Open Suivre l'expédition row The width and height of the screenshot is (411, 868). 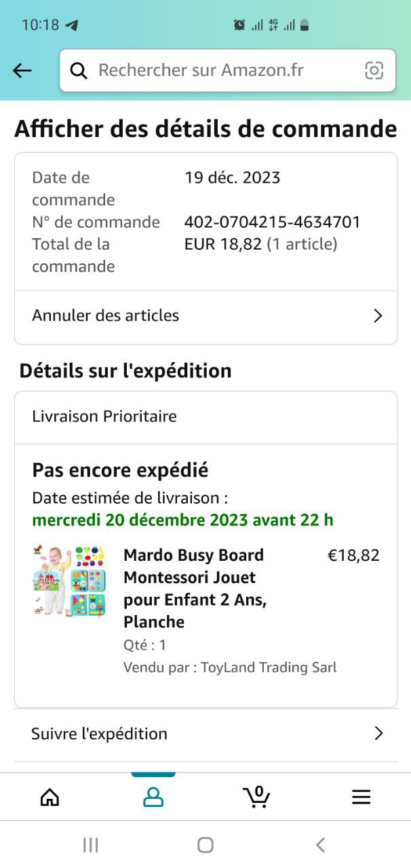(x=206, y=734)
